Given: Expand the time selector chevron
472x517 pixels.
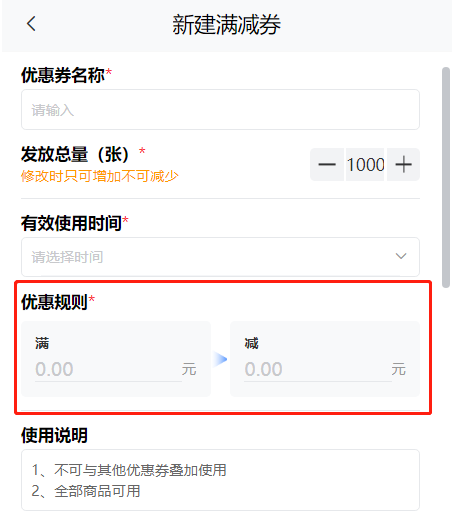Looking at the screenshot, I should pyautogui.click(x=401, y=256).
